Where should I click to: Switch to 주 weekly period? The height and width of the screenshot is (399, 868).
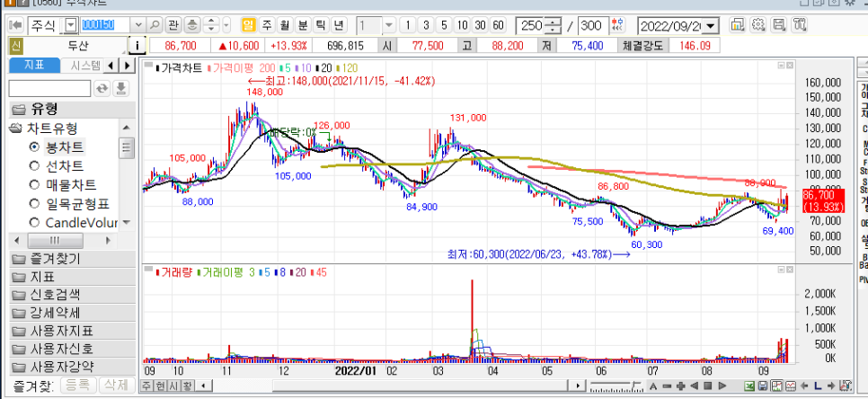(268, 25)
